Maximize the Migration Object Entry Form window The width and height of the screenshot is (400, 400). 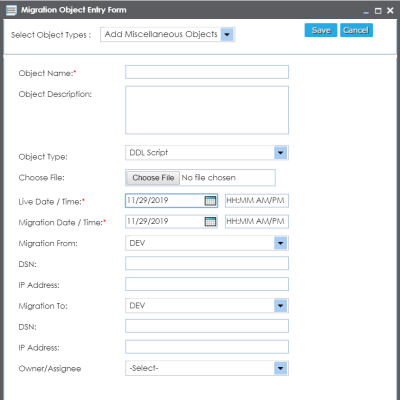coord(378,11)
